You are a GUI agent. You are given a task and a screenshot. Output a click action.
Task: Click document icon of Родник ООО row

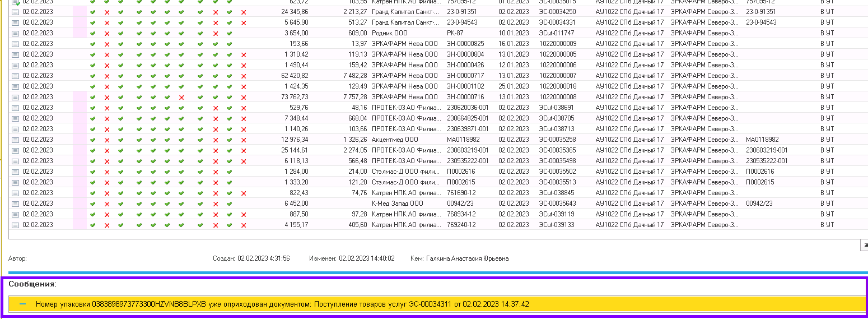point(15,33)
